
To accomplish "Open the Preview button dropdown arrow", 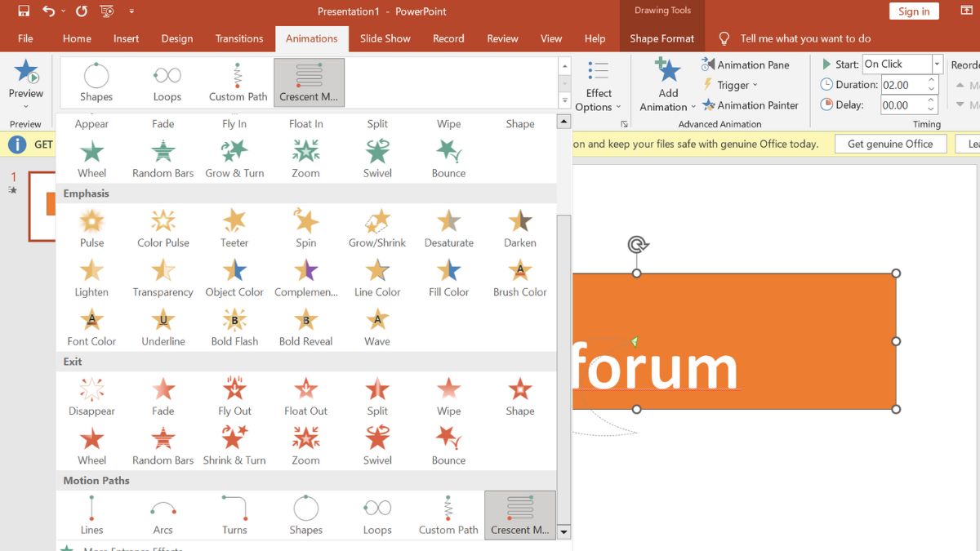I will click(x=26, y=106).
